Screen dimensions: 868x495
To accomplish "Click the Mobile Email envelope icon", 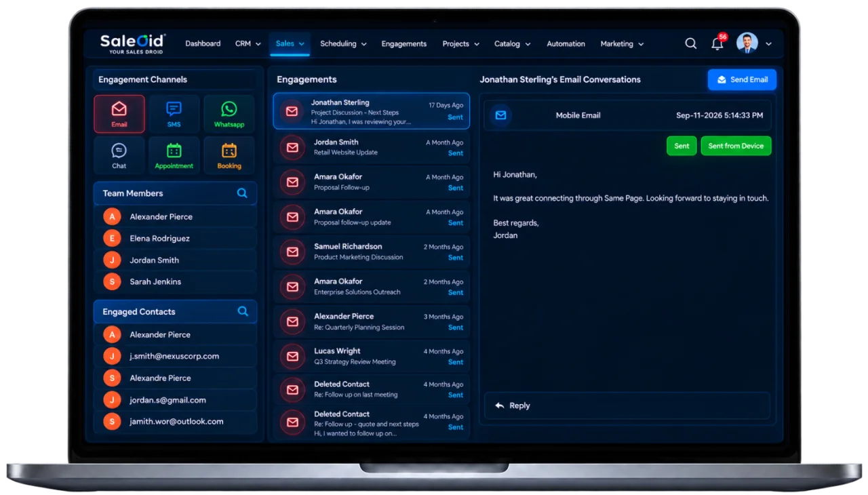I will pyautogui.click(x=501, y=115).
